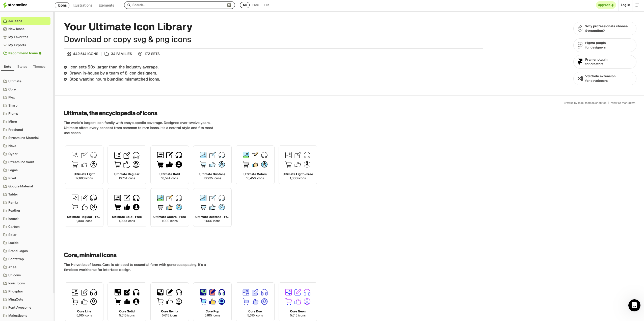The height and width of the screenshot is (321, 644).
Task: Open the Elements tab
Action: 106,5
